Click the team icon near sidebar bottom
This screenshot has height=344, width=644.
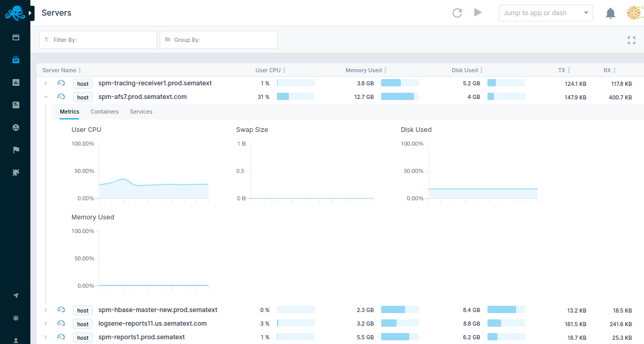tap(16, 318)
